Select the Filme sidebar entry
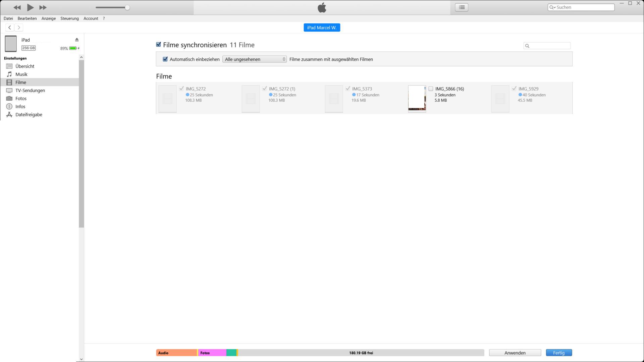 40,82
